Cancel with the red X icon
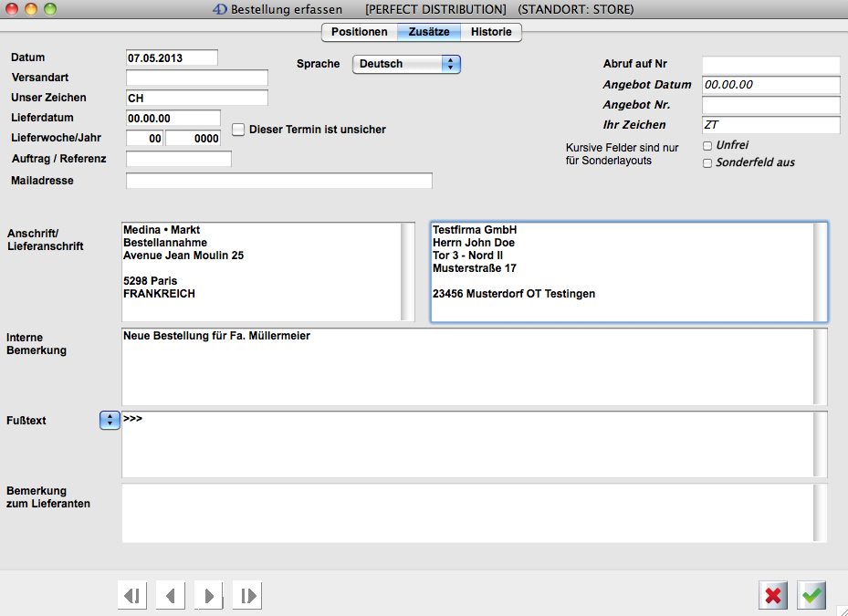 click(773, 596)
